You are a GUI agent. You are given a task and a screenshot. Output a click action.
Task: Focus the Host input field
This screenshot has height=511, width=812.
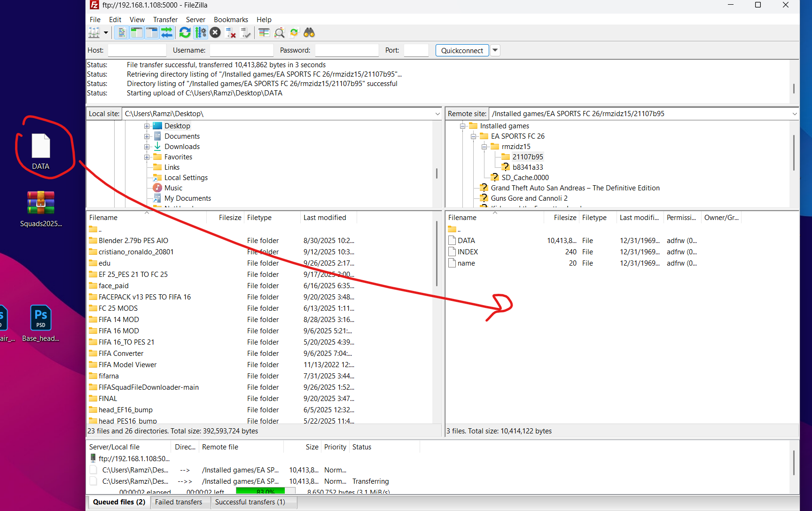137,50
